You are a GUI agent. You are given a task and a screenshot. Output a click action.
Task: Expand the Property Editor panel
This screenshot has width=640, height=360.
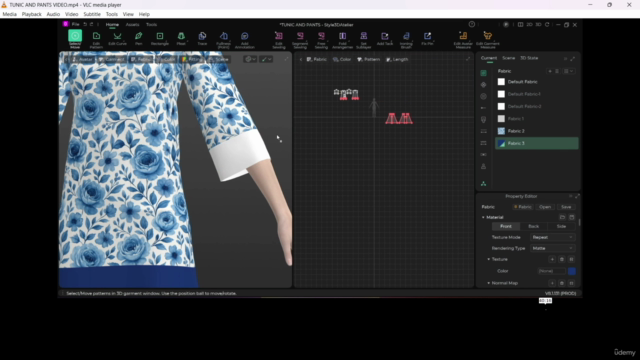click(x=578, y=196)
